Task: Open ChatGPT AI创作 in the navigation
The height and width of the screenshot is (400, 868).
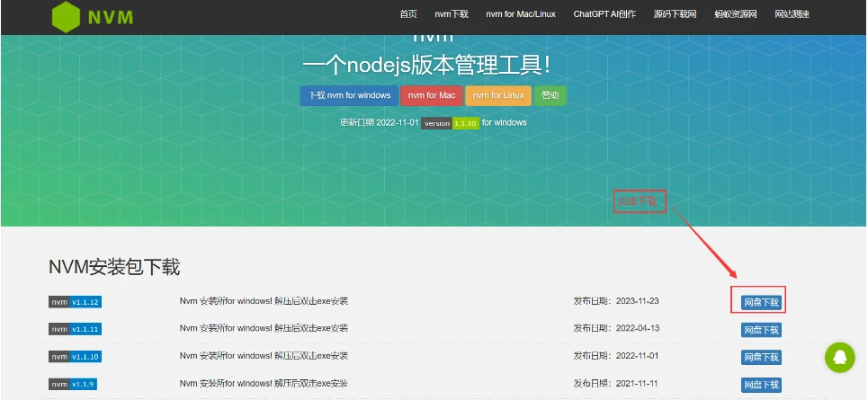Action: (x=604, y=14)
